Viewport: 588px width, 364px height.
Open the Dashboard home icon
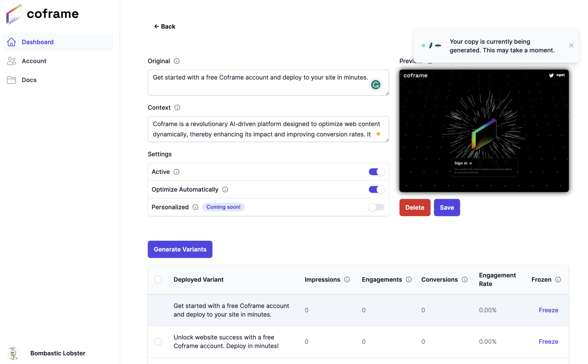click(11, 42)
